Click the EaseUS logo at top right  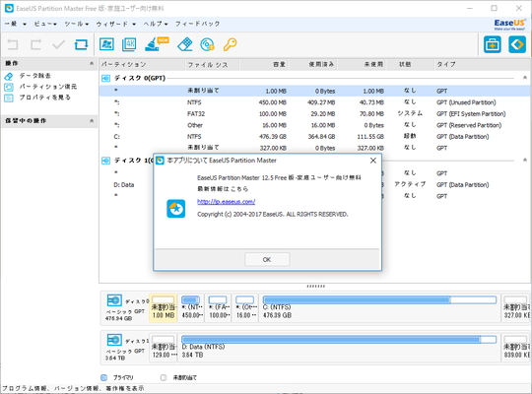(x=509, y=24)
